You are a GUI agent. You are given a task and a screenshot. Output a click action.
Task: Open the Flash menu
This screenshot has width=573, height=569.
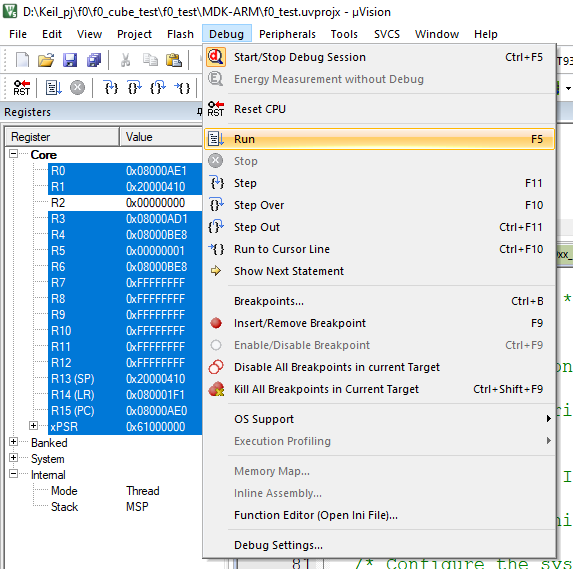pos(180,34)
